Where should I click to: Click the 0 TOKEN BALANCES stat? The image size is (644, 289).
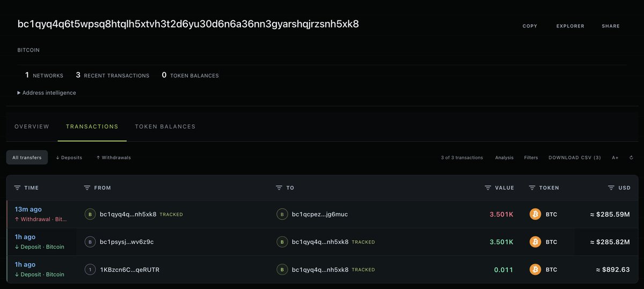tap(190, 75)
